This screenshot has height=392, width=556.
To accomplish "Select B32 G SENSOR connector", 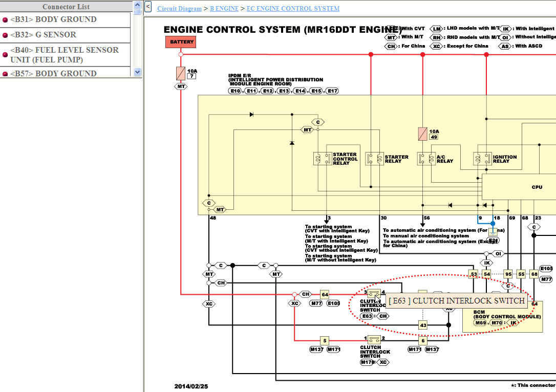I will (65, 35).
